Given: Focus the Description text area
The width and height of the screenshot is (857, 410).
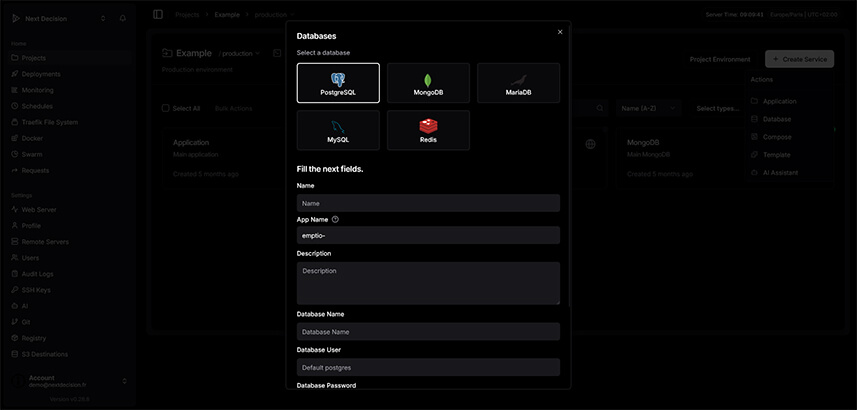Looking at the screenshot, I should [428, 283].
